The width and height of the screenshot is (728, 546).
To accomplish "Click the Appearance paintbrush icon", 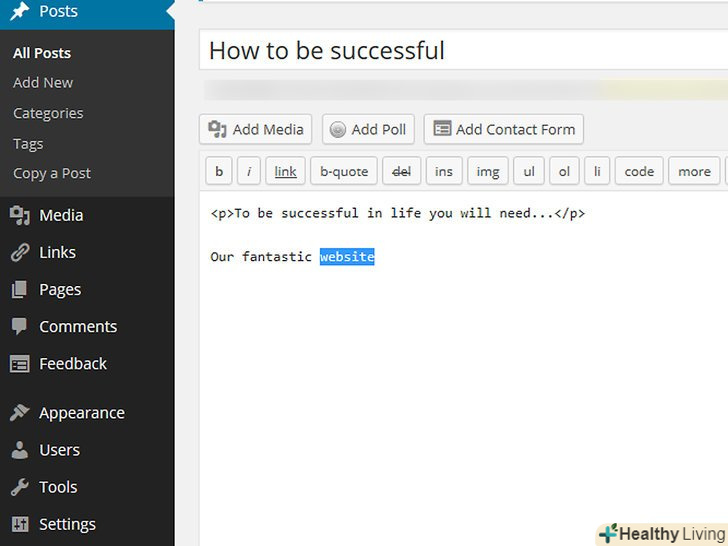I will tap(20, 413).
